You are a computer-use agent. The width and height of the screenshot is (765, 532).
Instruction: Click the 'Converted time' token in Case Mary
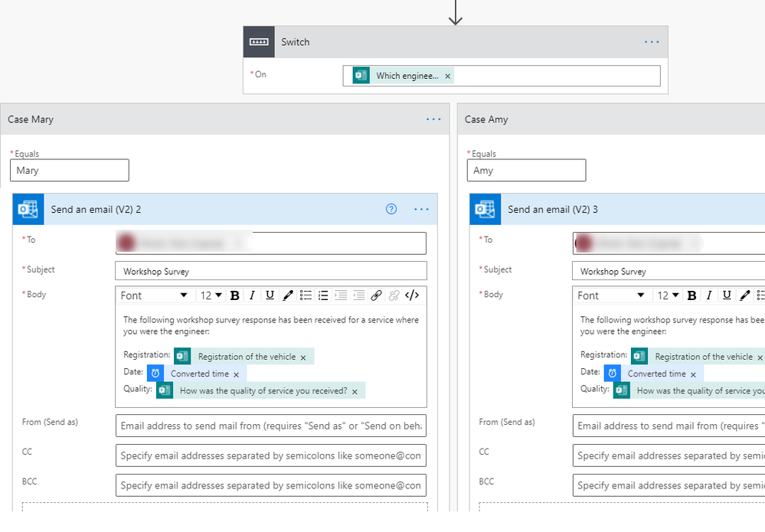pyautogui.click(x=197, y=374)
